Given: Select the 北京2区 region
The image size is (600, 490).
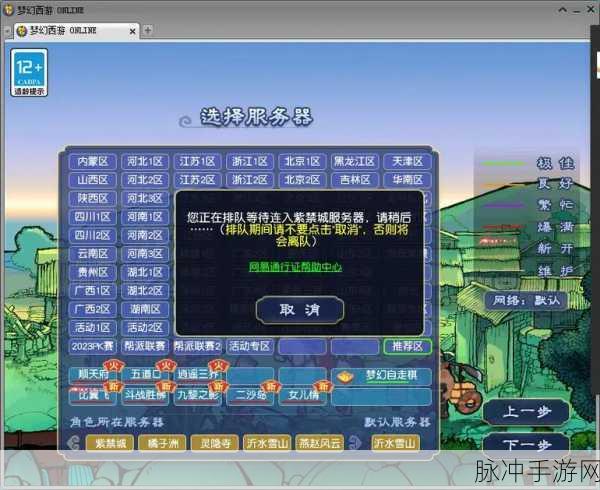Looking at the screenshot, I should [x=302, y=180].
